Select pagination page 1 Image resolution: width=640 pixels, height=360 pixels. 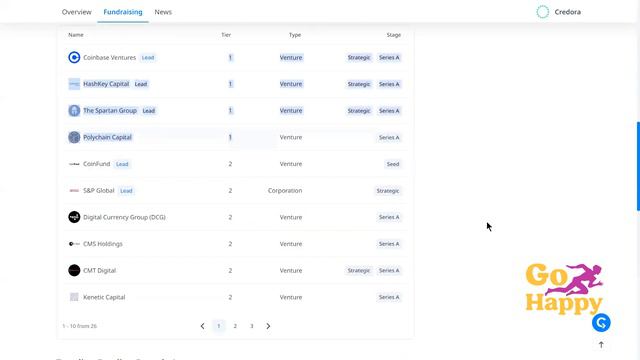point(219,326)
